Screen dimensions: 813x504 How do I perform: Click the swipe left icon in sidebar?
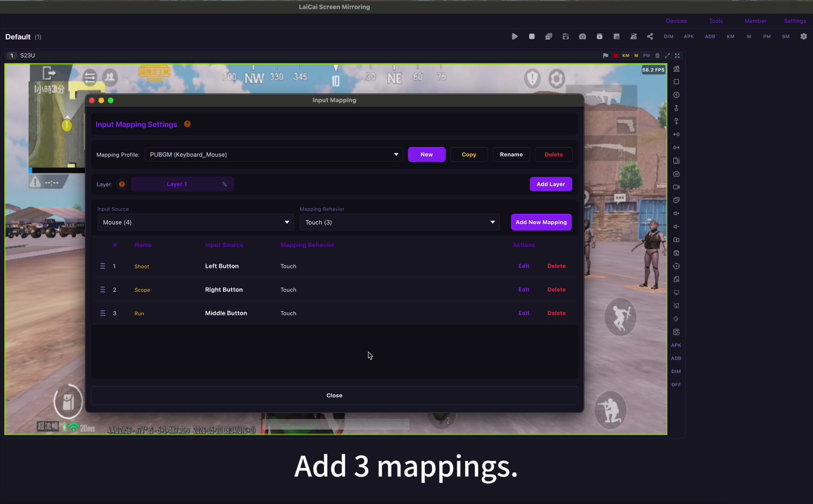[x=676, y=134]
